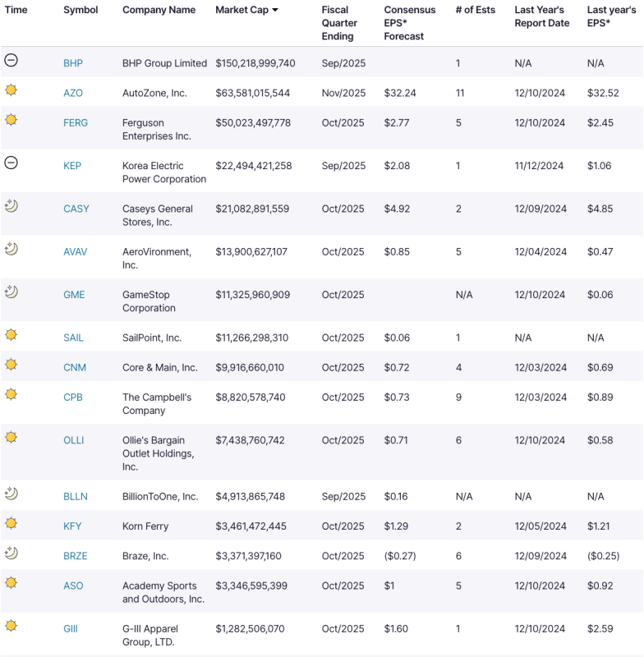Open the AZO symbol link

tap(73, 94)
